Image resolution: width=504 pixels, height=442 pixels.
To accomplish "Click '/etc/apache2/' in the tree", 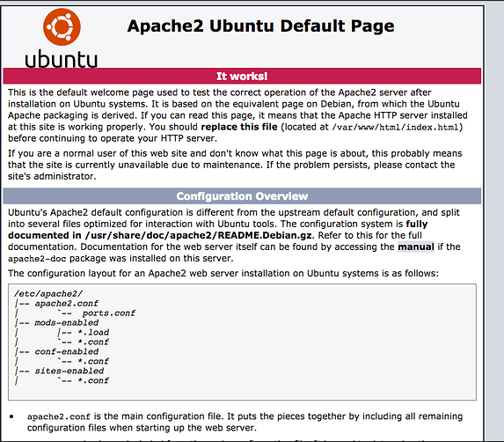I will pos(48,294).
